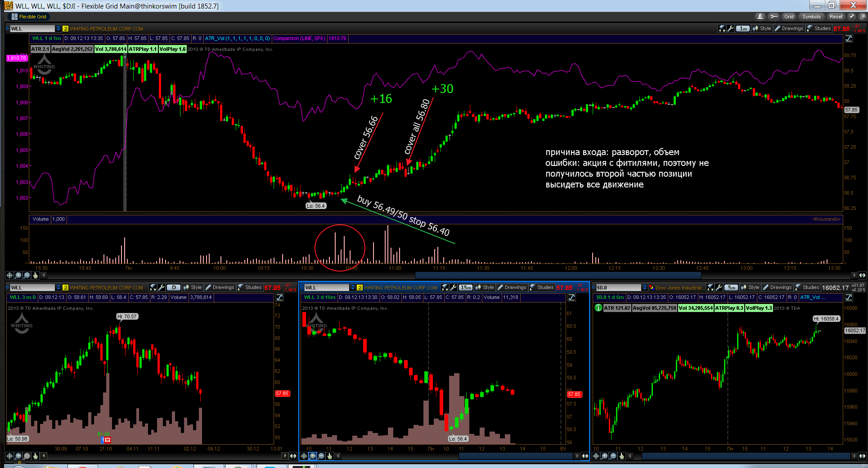Expand main chart WLL symbol dropdown
868x468 pixels.
tap(58, 29)
